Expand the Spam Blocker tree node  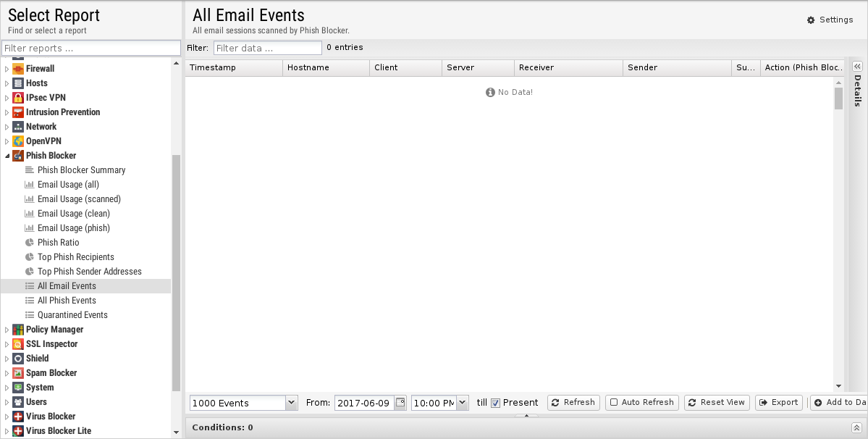(x=7, y=373)
